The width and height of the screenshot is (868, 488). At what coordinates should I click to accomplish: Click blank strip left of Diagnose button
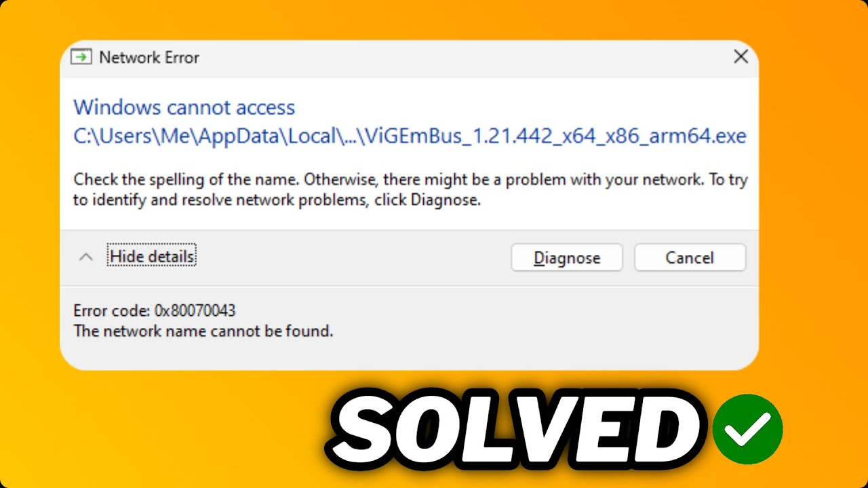[x=353, y=258]
